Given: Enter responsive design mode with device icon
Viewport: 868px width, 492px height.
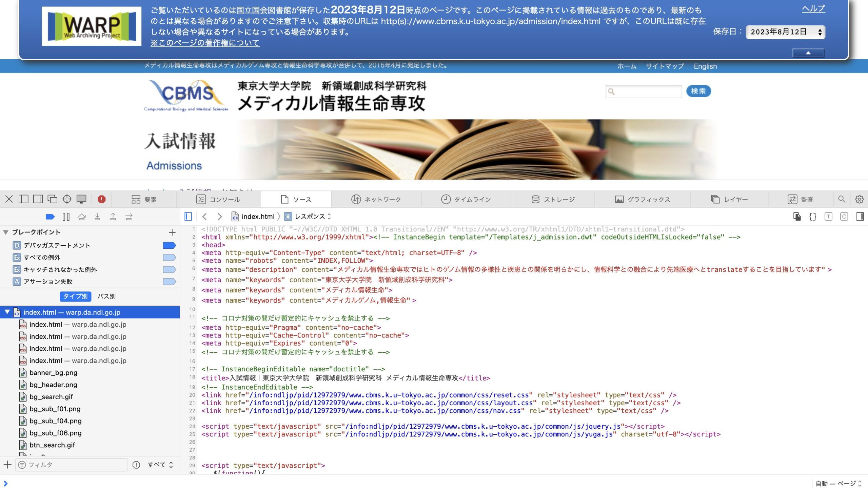Looking at the screenshot, I should [x=81, y=199].
